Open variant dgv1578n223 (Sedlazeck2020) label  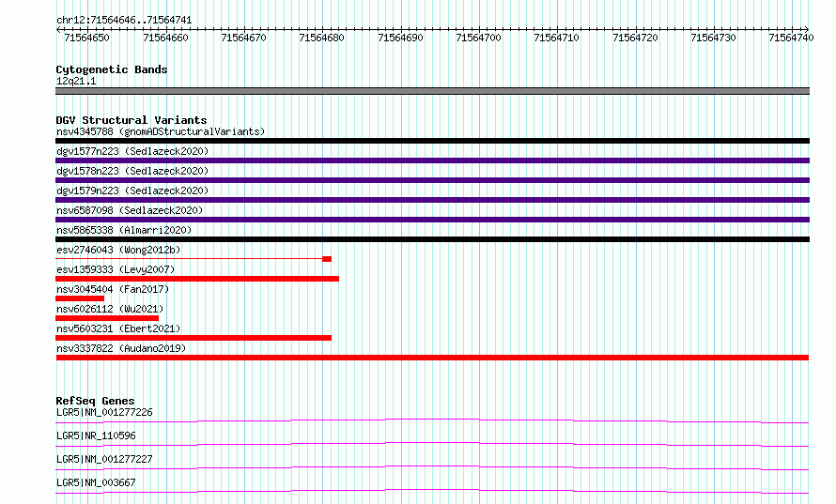132,171
